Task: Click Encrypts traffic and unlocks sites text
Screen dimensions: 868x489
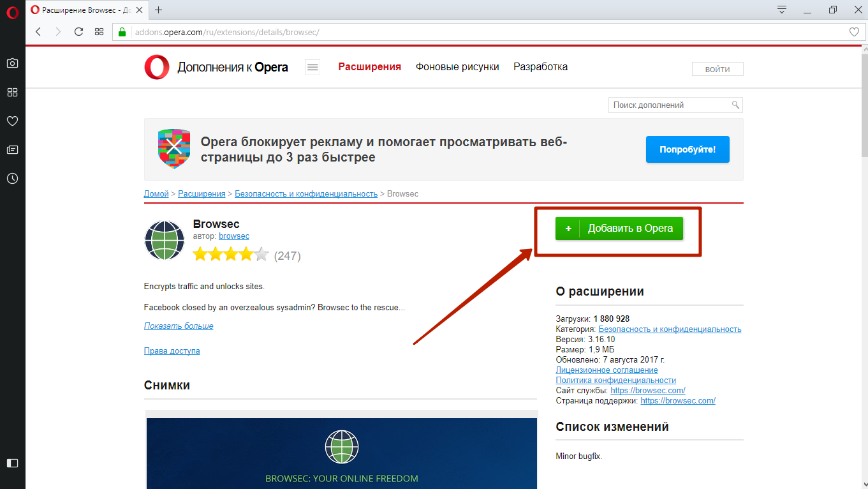Action: (204, 287)
